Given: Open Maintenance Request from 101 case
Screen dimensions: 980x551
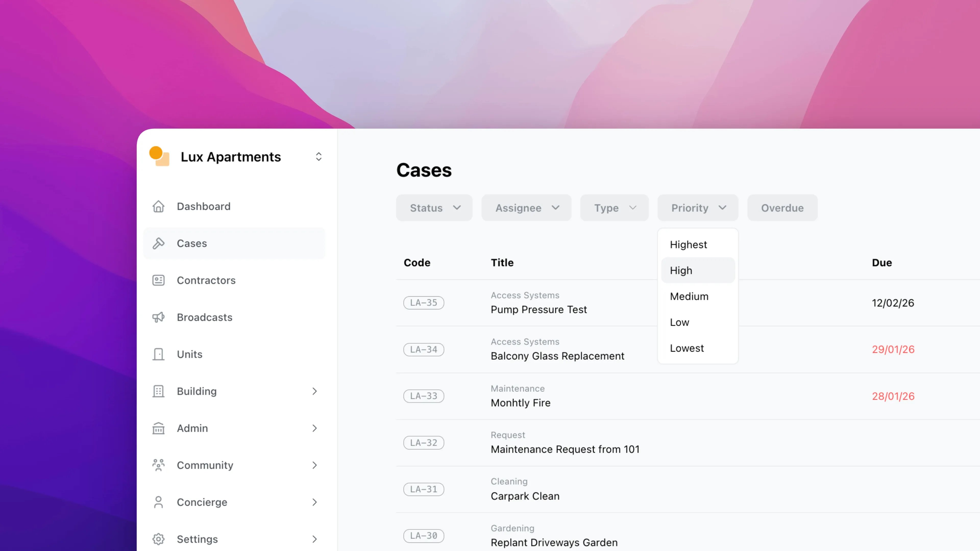Looking at the screenshot, I should [565, 449].
